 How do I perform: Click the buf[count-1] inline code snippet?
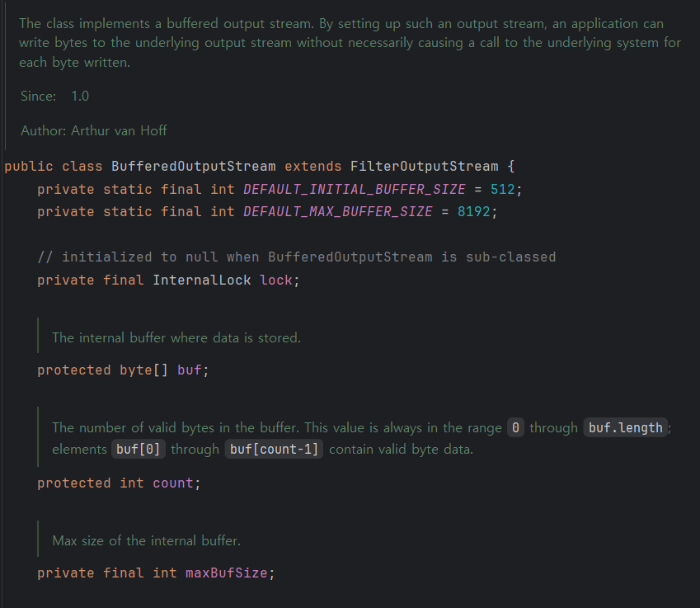tap(274, 449)
